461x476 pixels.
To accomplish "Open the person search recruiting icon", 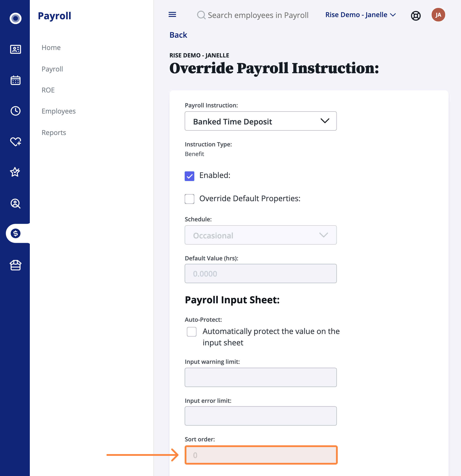I will point(15,203).
